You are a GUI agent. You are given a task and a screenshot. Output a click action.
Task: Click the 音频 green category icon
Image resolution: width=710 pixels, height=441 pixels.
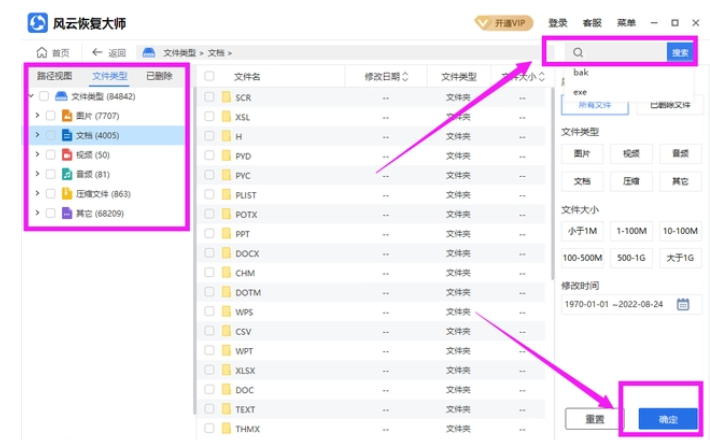pyautogui.click(x=67, y=174)
